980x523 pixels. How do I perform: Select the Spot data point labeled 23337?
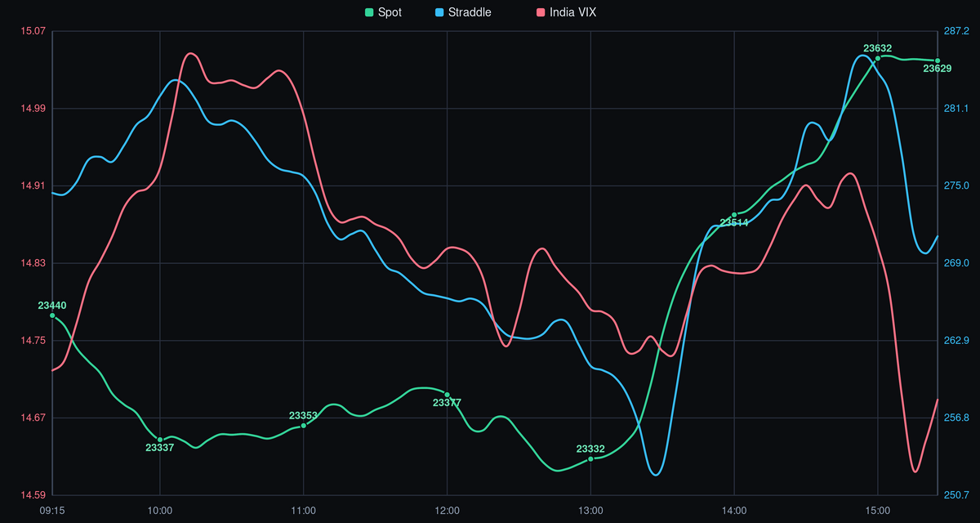point(160,440)
